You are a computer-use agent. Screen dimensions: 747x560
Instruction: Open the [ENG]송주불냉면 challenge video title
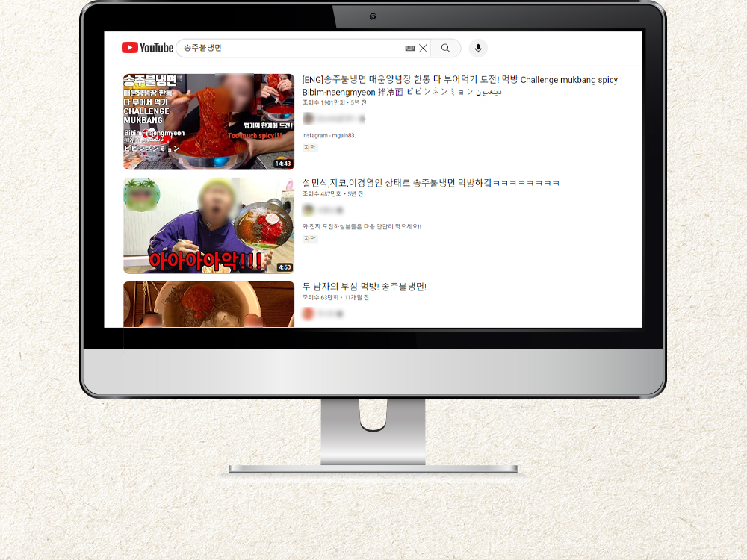coord(459,80)
